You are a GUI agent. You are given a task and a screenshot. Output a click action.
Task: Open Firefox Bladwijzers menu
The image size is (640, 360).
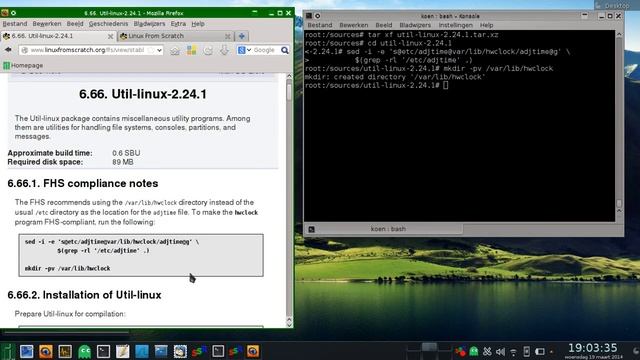click(x=149, y=24)
